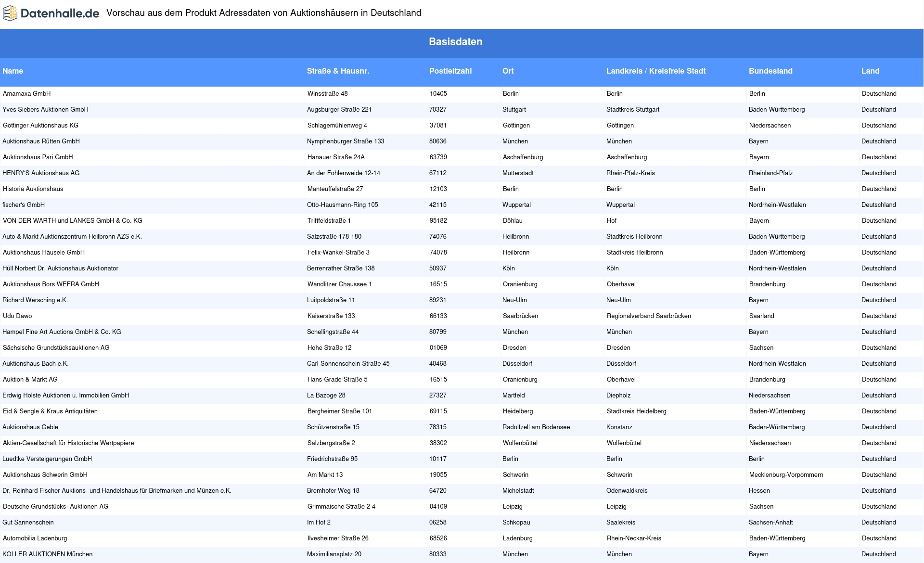This screenshot has height=563, width=924.
Task: Click Bundesland value Saarland
Action: pyautogui.click(x=762, y=316)
